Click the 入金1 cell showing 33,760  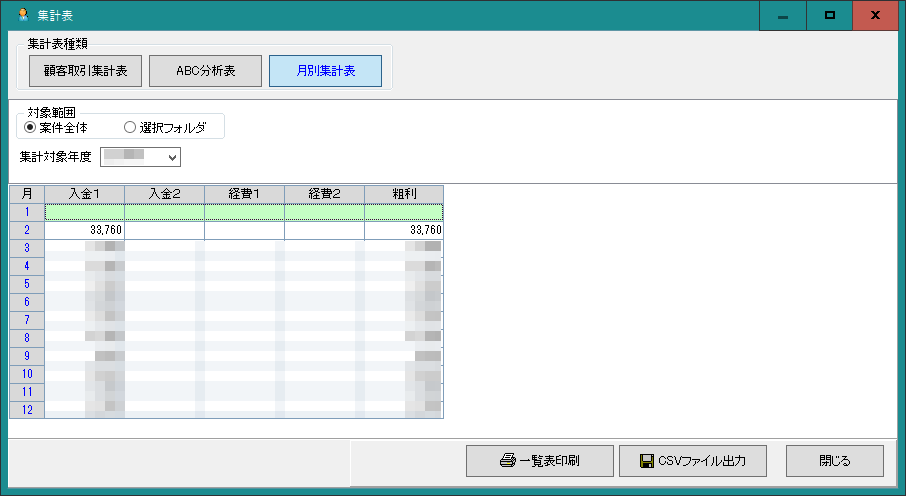click(85, 230)
